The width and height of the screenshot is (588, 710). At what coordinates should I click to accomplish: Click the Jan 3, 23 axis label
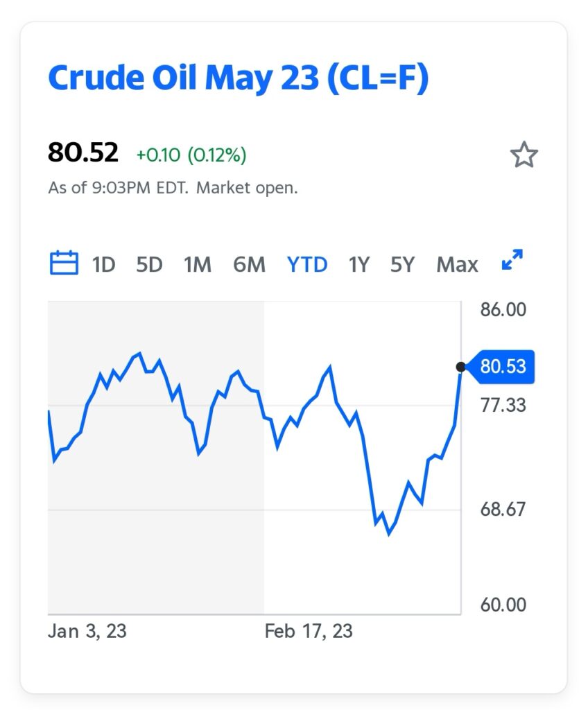87,631
